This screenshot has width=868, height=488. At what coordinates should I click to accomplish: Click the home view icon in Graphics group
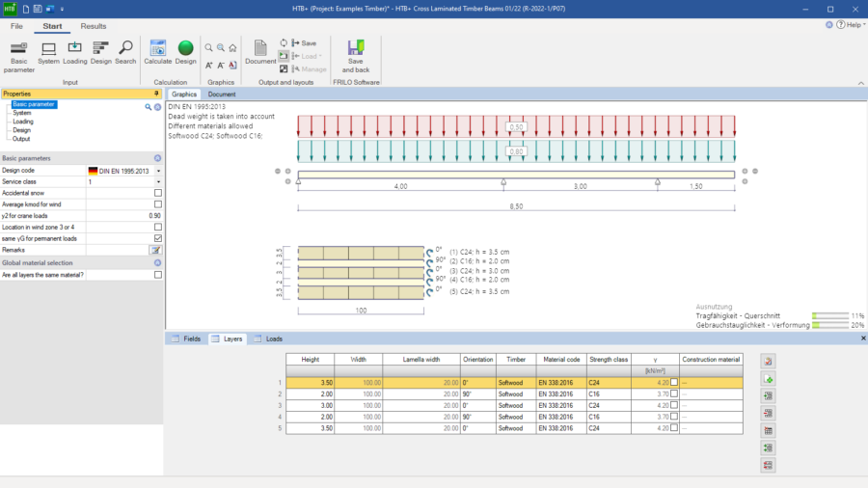pos(232,47)
